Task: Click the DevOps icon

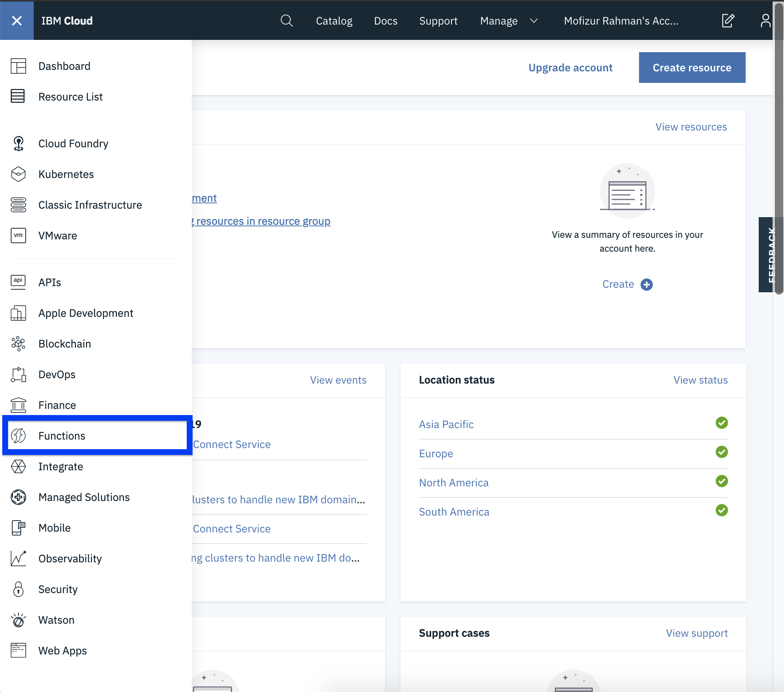Action: 18,374
